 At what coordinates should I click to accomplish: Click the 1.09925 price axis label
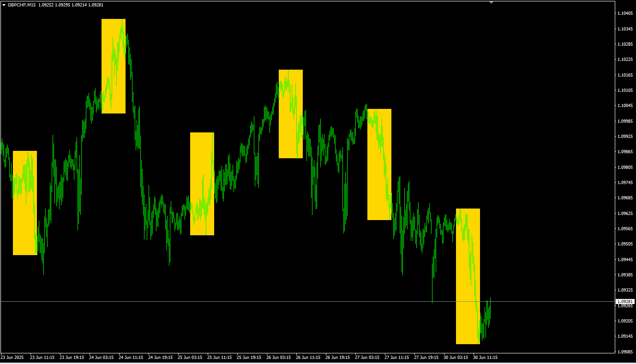[x=625, y=137]
